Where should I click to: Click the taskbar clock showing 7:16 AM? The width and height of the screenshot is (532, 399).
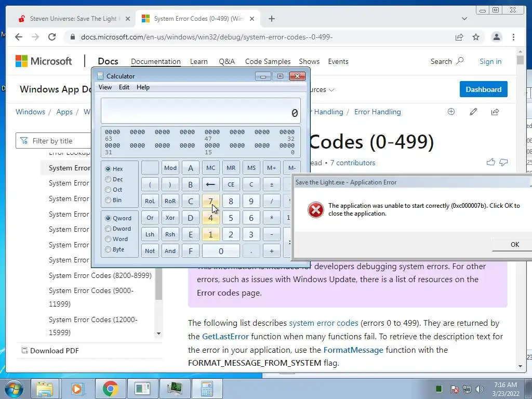pos(506,389)
